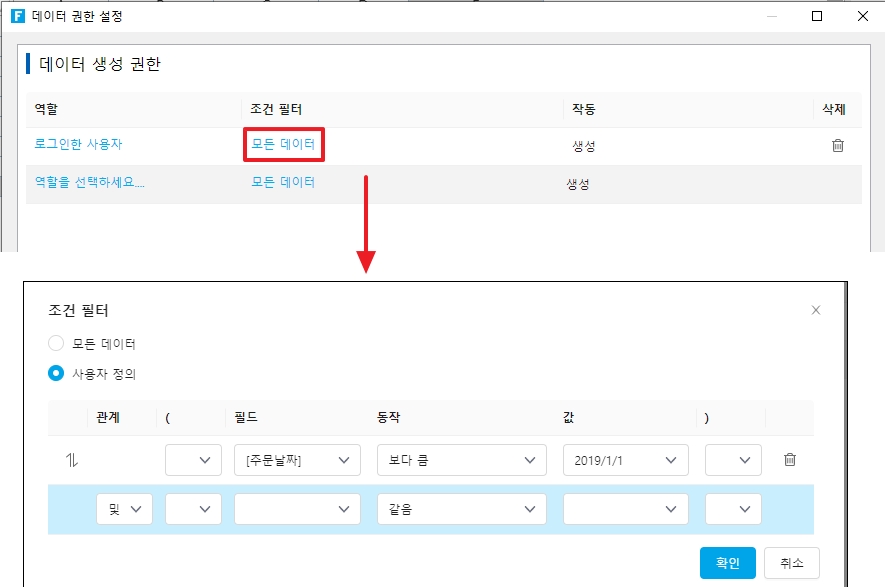
Task: Click 확인 button to confirm filter
Action: (x=727, y=563)
